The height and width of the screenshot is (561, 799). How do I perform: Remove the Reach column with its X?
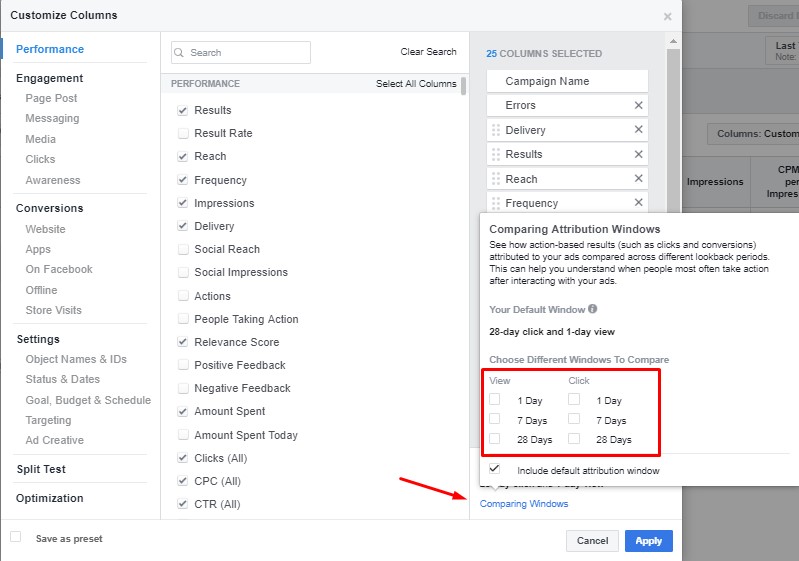638,178
